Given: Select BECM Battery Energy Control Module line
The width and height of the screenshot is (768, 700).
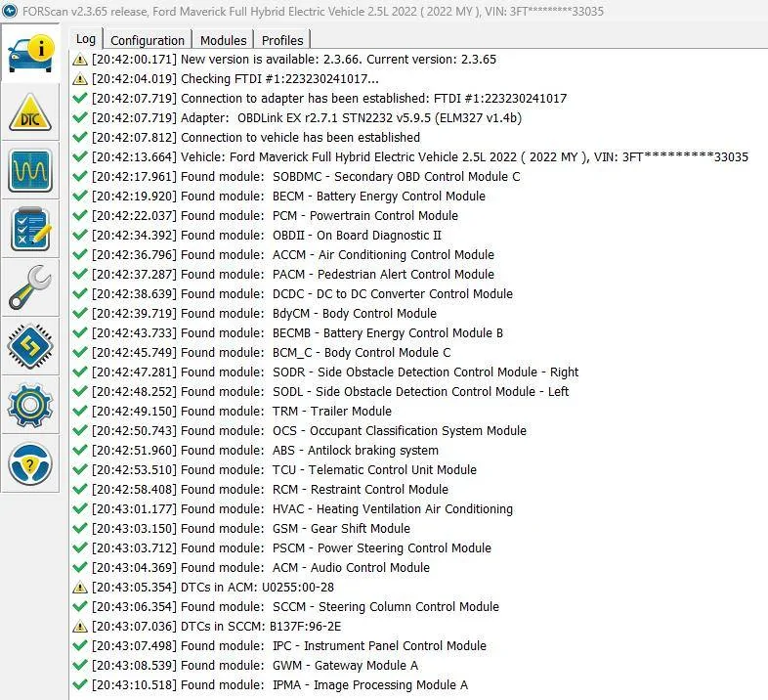Looking at the screenshot, I should click(288, 197).
